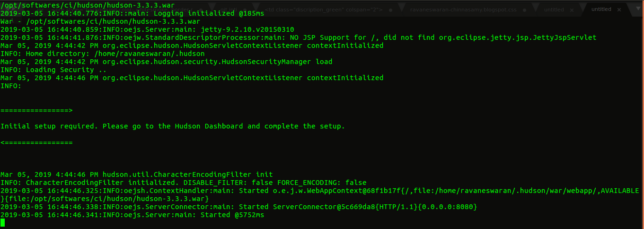The height and width of the screenshot is (229, 644).
Task: Close the inactive untitled tab
Action: (572, 9)
